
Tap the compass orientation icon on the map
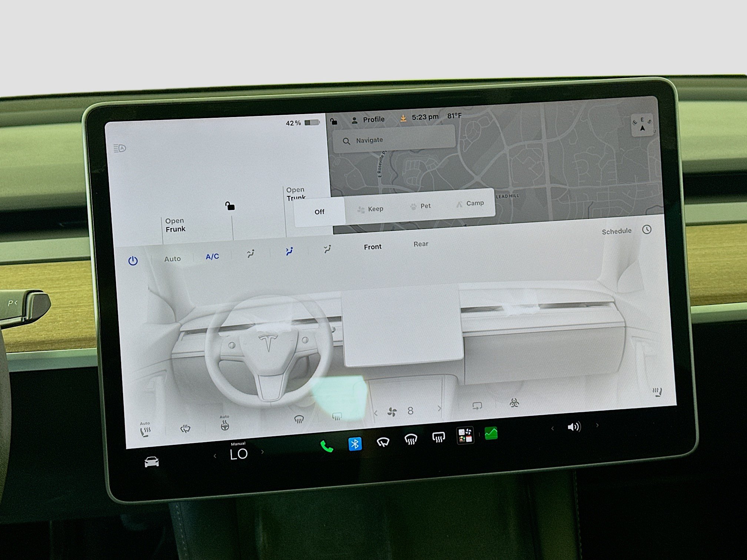643,125
